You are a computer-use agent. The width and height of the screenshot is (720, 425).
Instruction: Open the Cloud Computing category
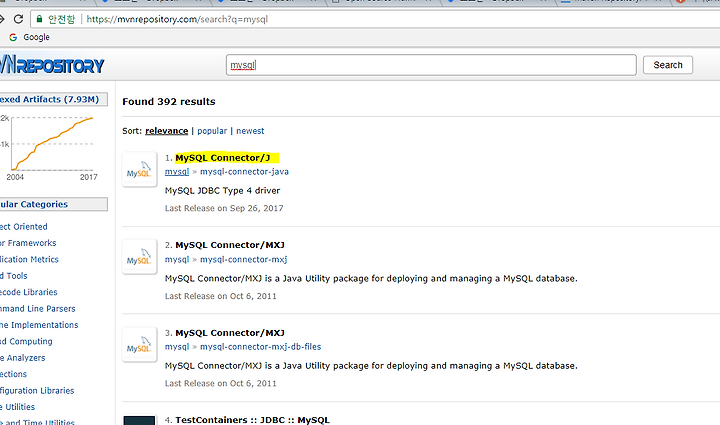pos(26,341)
